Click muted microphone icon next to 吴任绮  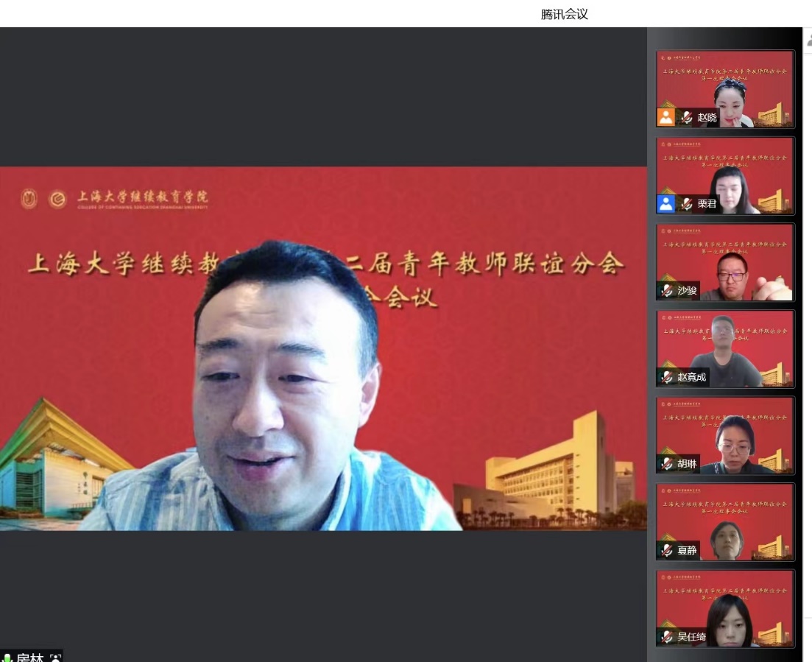click(667, 637)
